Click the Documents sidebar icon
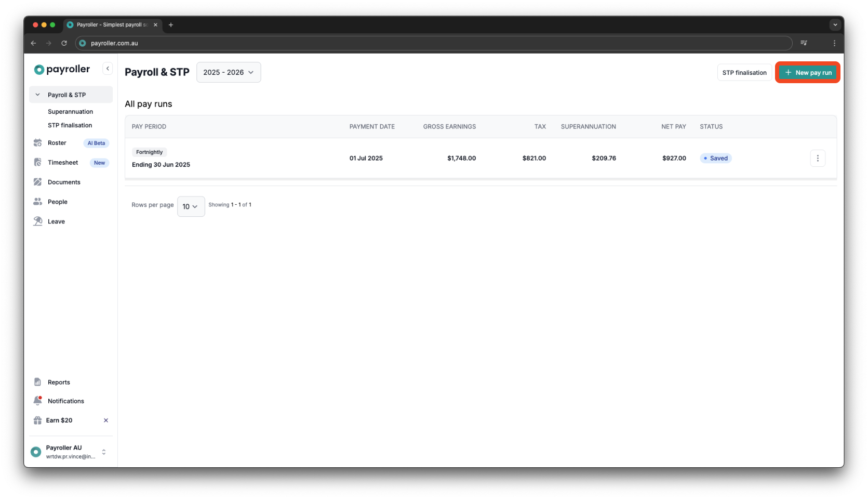 click(38, 182)
